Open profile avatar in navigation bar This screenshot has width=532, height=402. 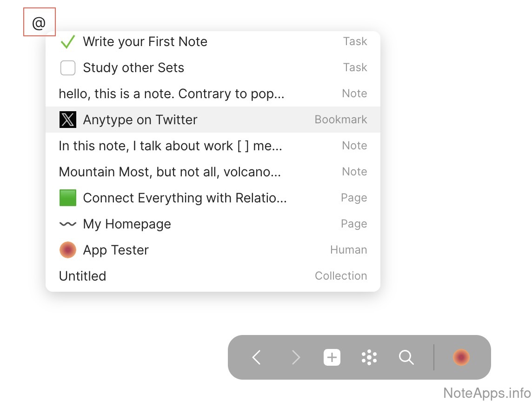point(461,357)
